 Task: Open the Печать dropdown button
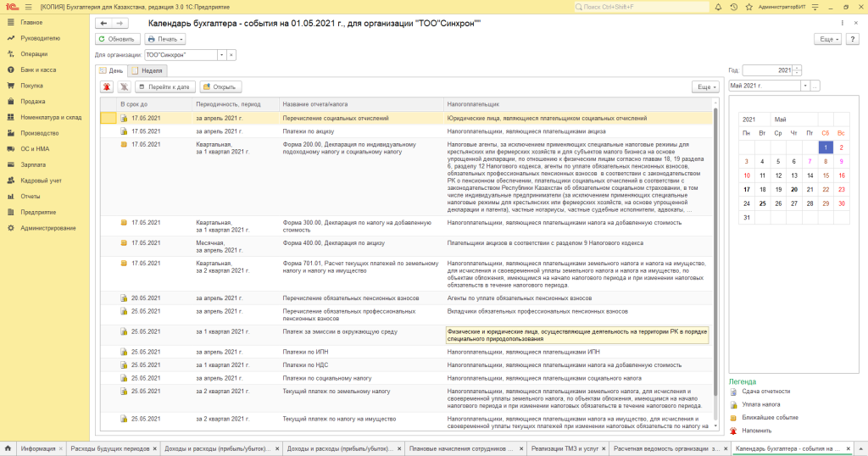click(x=164, y=39)
